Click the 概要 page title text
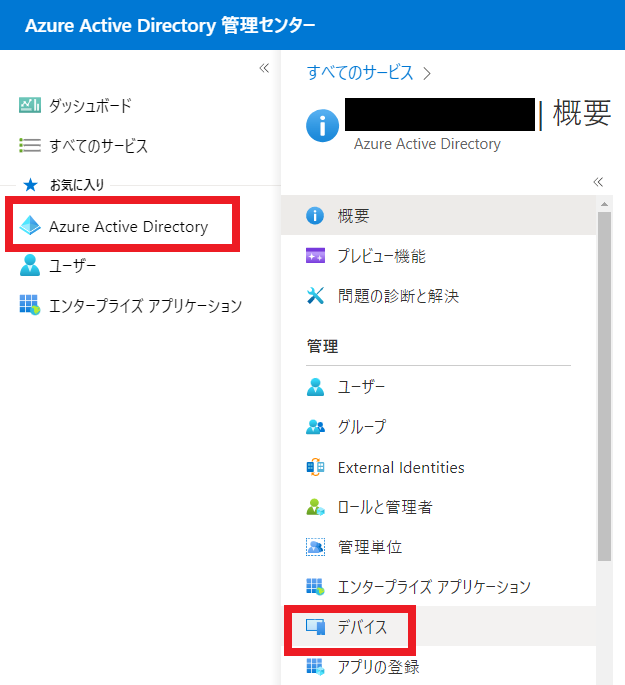This screenshot has width=625, height=685. [582, 113]
